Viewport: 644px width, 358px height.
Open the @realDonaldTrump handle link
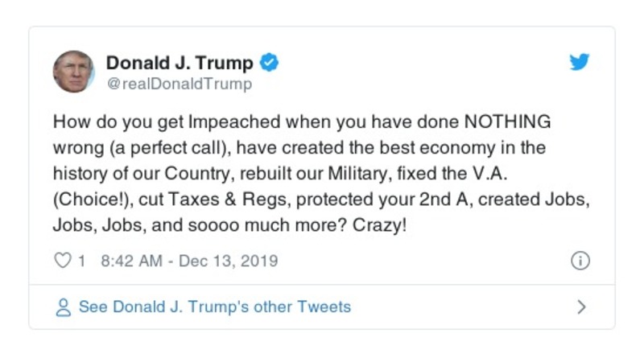179,84
